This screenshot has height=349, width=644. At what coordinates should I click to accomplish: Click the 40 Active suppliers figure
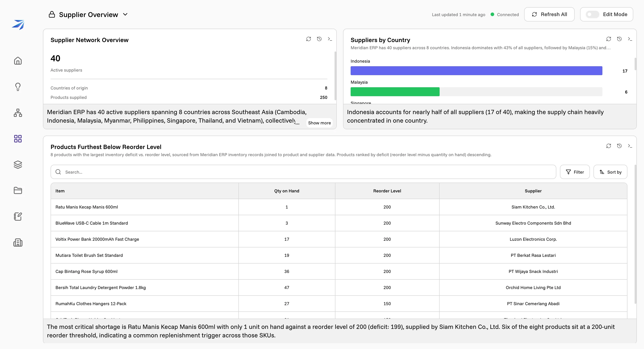click(55, 59)
